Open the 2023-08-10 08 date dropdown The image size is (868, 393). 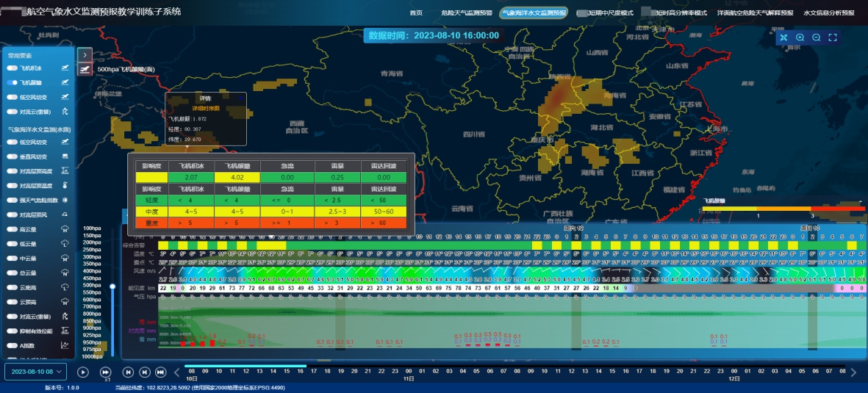tap(35, 372)
